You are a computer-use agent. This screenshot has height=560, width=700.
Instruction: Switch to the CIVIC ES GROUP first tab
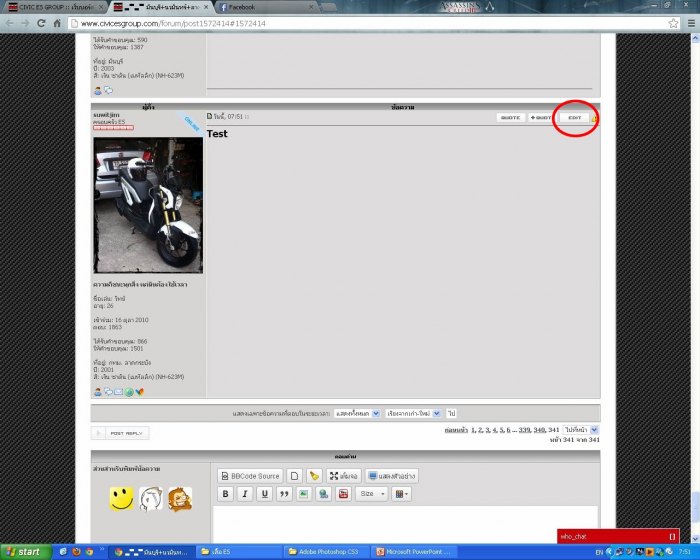click(x=56, y=7)
